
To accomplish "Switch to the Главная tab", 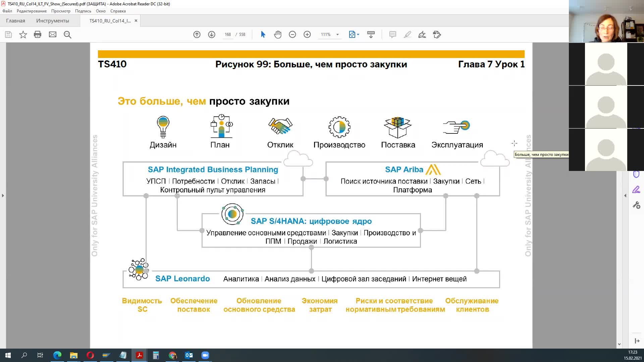I will click(15, 21).
